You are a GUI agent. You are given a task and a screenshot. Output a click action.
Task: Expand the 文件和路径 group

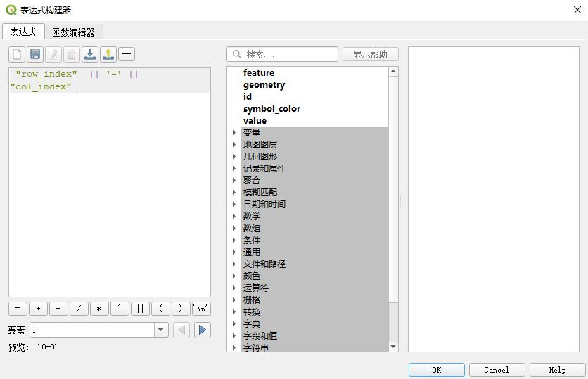click(x=234, y=264)
